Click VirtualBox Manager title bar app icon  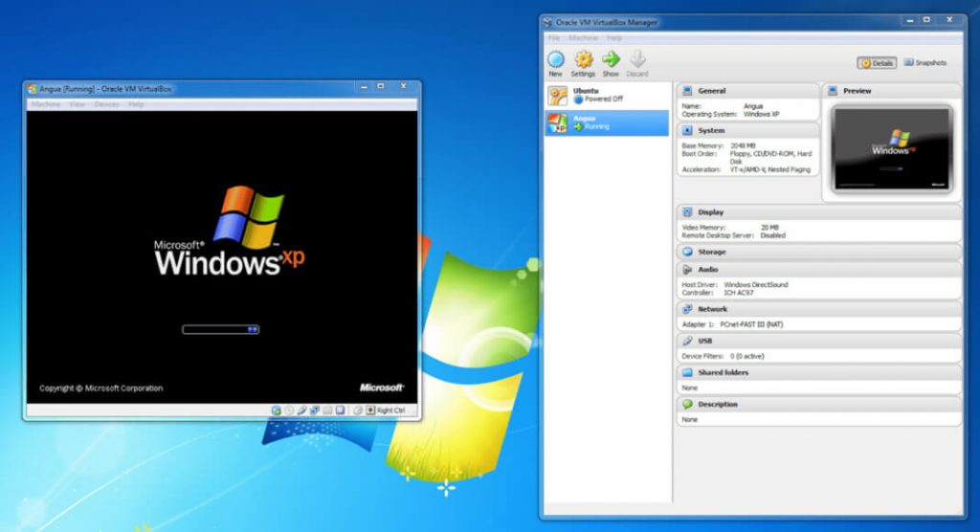pyautogui.click(x=548, y=23)
